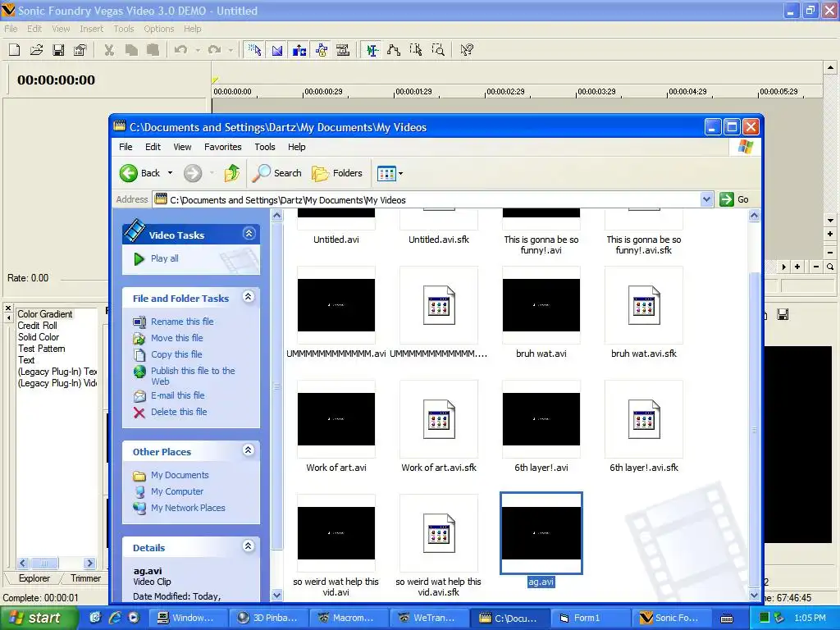Click the Paste icon in Vegas toolbar

coord(153,50)
